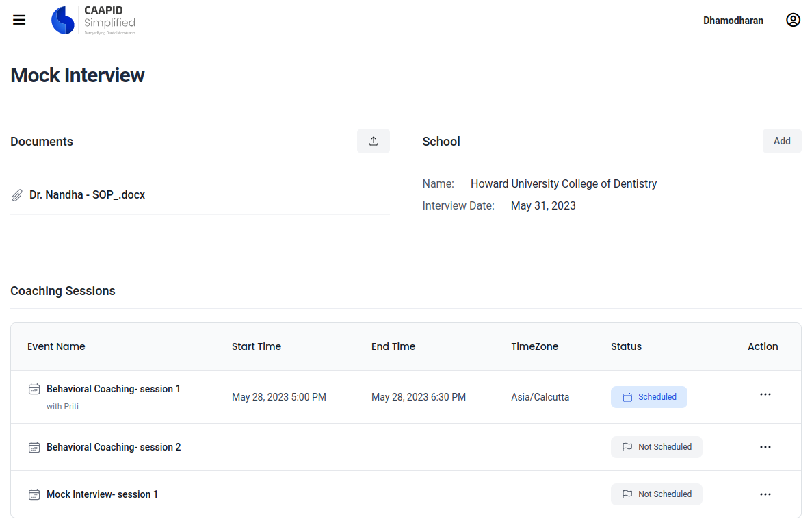Click the interview date May 31, 2023
The height and width of the screenshot is (532, 812).
tap(543, 206)
